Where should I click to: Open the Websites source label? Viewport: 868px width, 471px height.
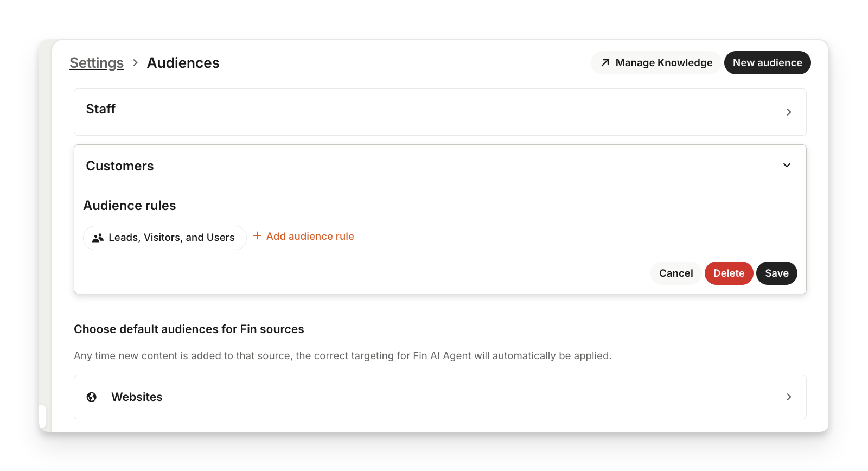click(x=137, y=397)
